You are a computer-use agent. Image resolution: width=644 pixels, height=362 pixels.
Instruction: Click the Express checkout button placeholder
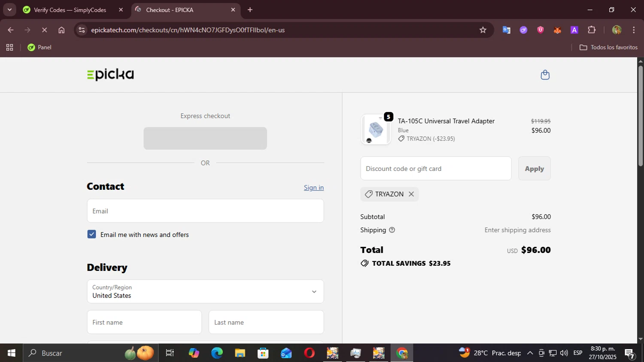point(205,138)
